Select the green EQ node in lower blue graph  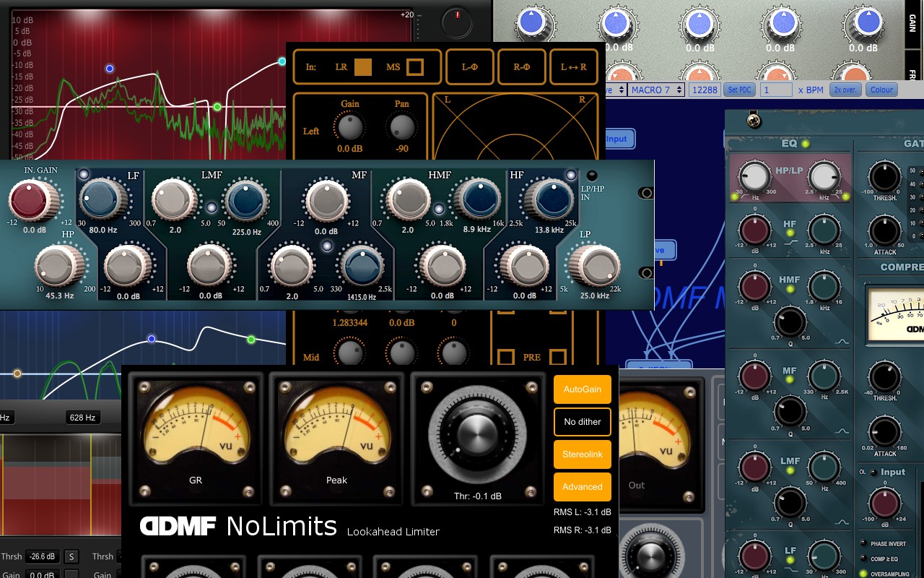pos(251,340)
